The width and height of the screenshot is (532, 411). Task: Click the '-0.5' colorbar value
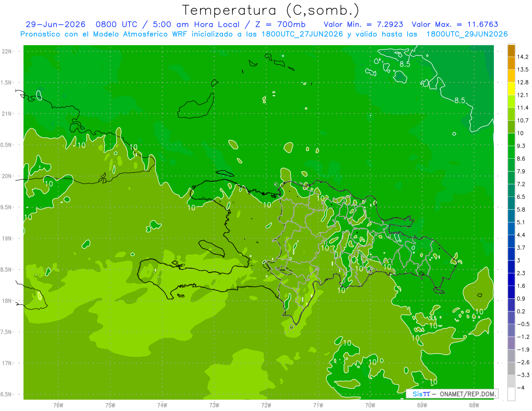click(x=523, y=324)
